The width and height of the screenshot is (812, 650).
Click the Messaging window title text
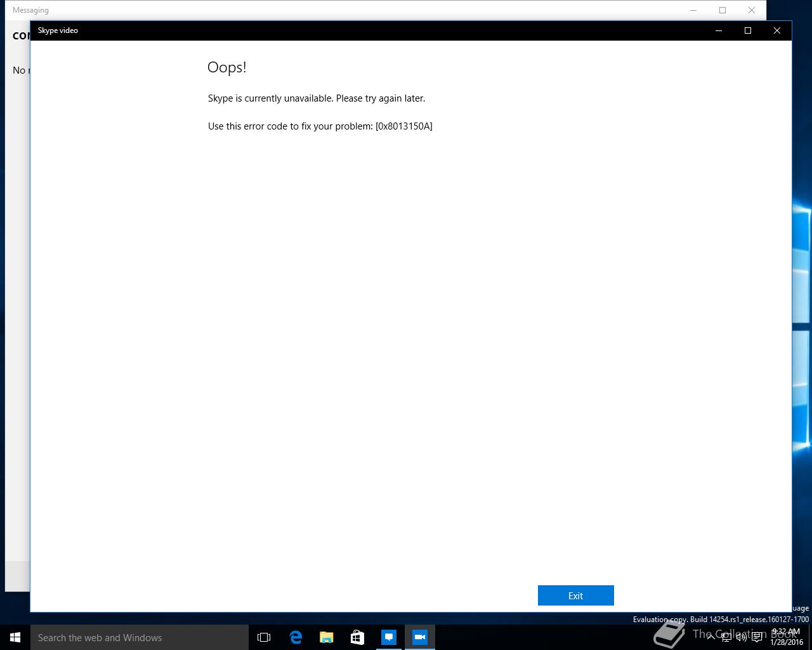pos(30,10)
